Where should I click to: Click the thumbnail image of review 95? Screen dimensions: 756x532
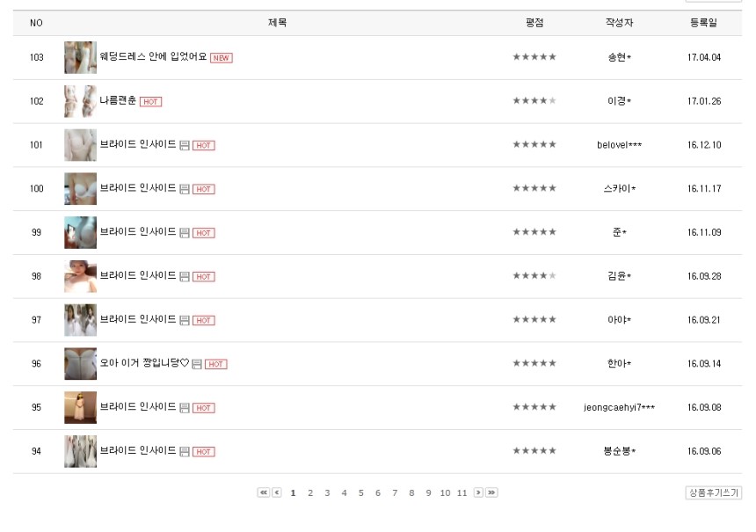80,407
